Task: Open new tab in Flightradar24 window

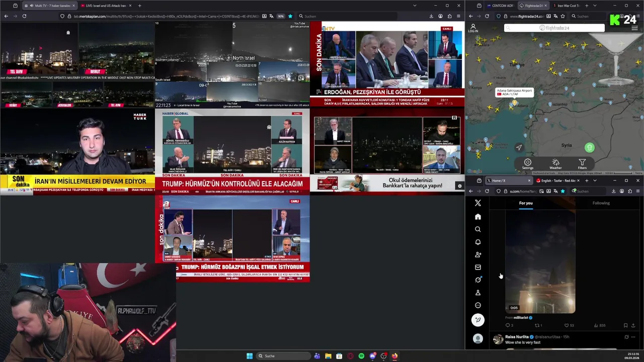Action: (587, 6)
